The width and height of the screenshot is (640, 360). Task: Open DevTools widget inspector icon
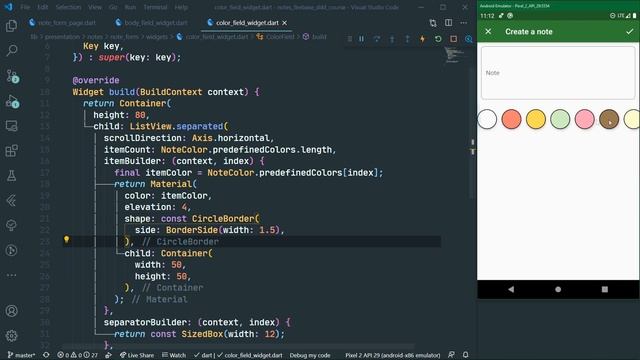(x=469, y=39)
